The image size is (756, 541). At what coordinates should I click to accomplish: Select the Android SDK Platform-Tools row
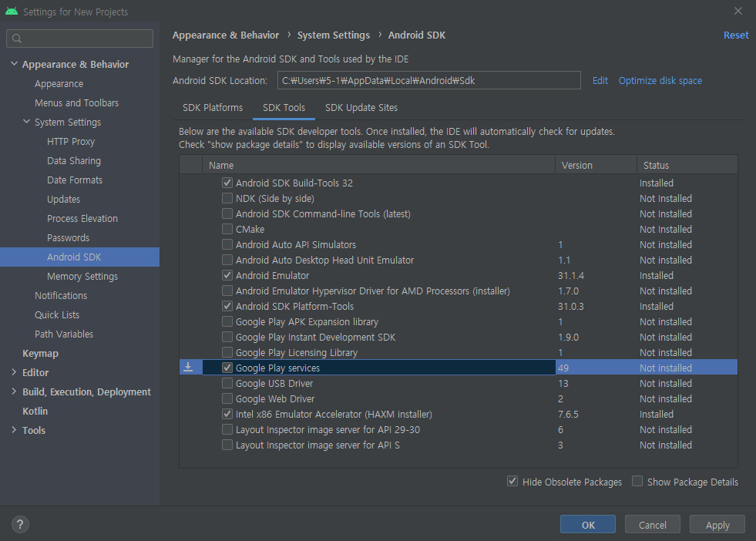tap(458, 306)
